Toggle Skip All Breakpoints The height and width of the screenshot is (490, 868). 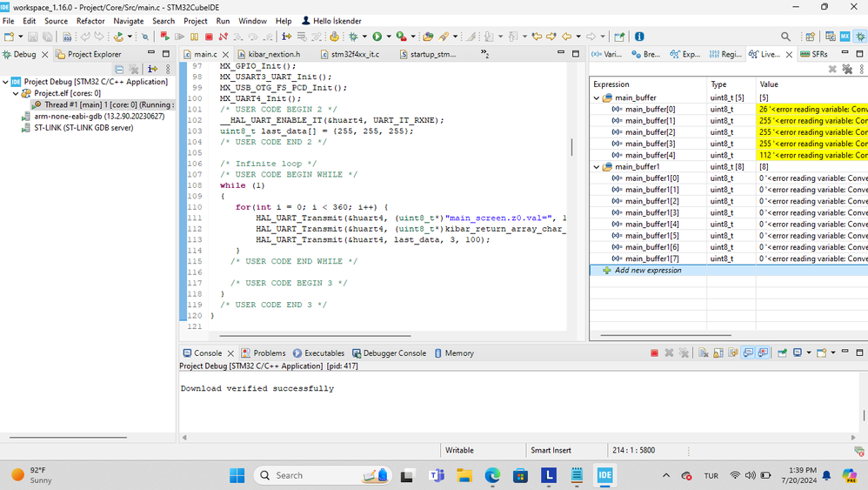coord(144,37)
